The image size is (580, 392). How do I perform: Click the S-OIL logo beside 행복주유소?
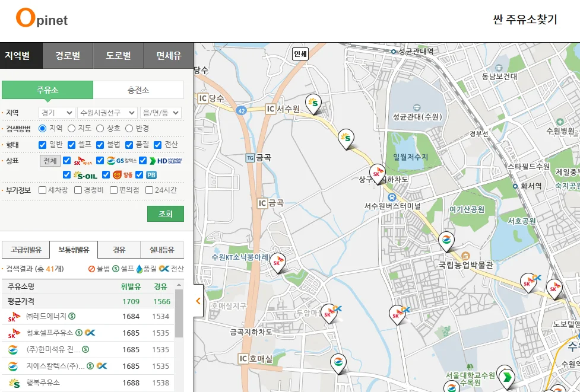14,383
